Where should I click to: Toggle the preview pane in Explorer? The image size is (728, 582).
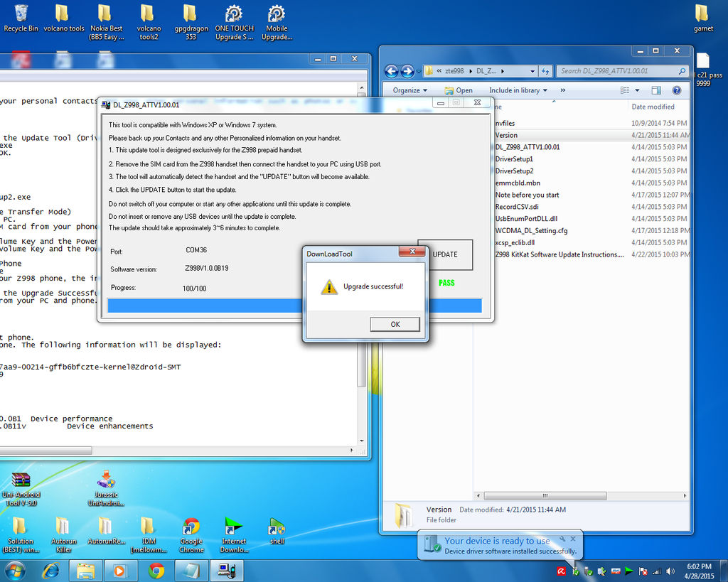[656, 90]
